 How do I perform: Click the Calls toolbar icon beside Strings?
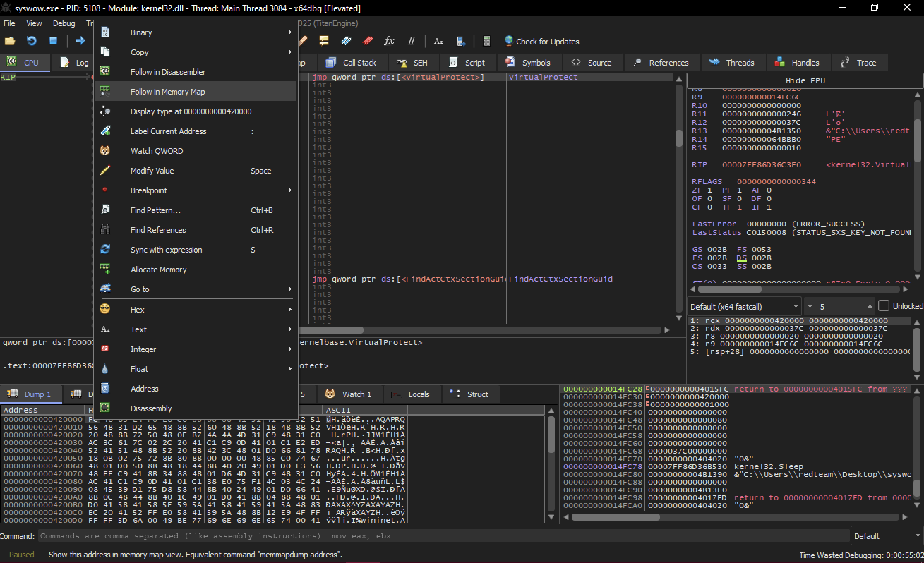point(461,41)
